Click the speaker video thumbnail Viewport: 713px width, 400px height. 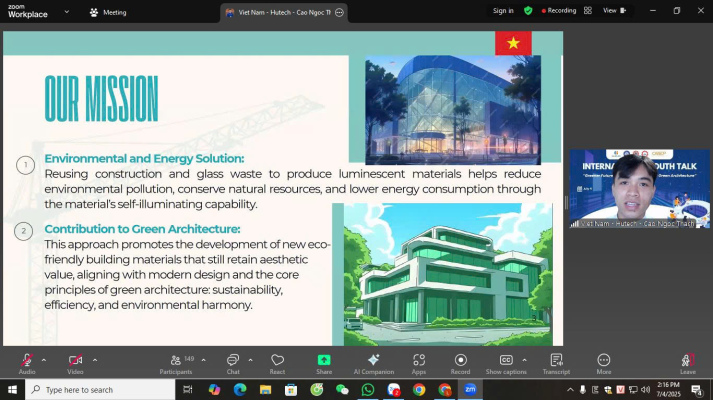639,189
